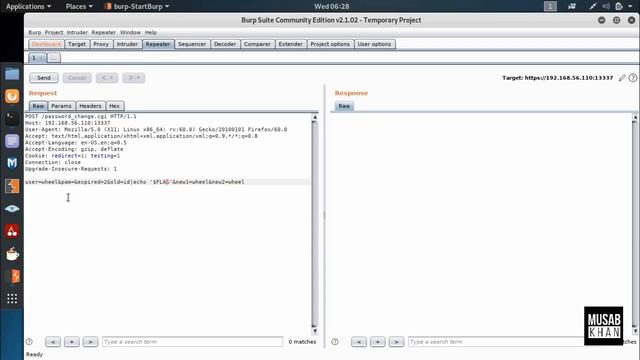Go to the previous request in history
This screenshot has width=640, height=360.
point(107,78)
